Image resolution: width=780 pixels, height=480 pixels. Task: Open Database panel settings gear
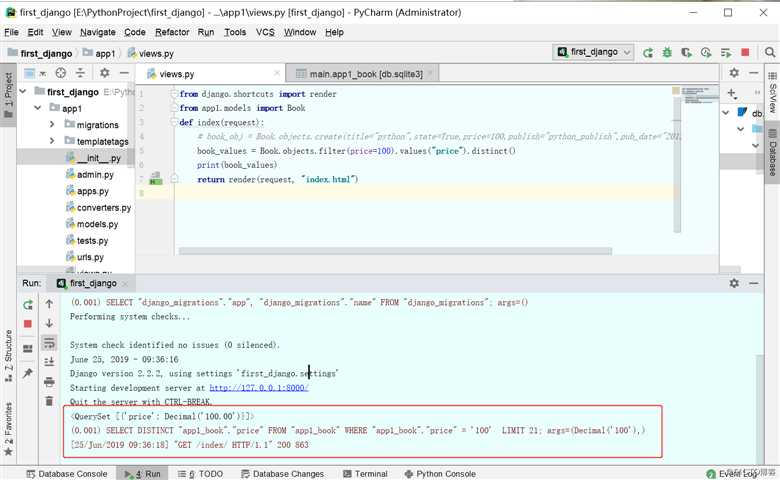pyautogui.click(x=734, y=73)
